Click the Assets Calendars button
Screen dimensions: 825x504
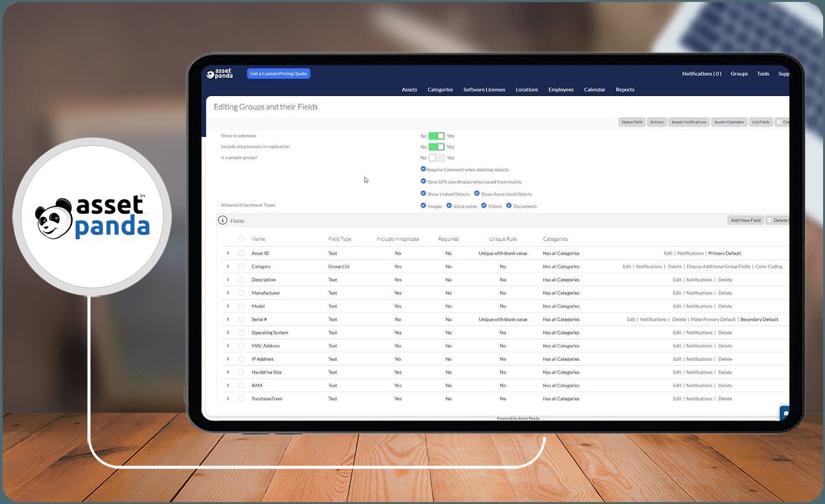729,122
